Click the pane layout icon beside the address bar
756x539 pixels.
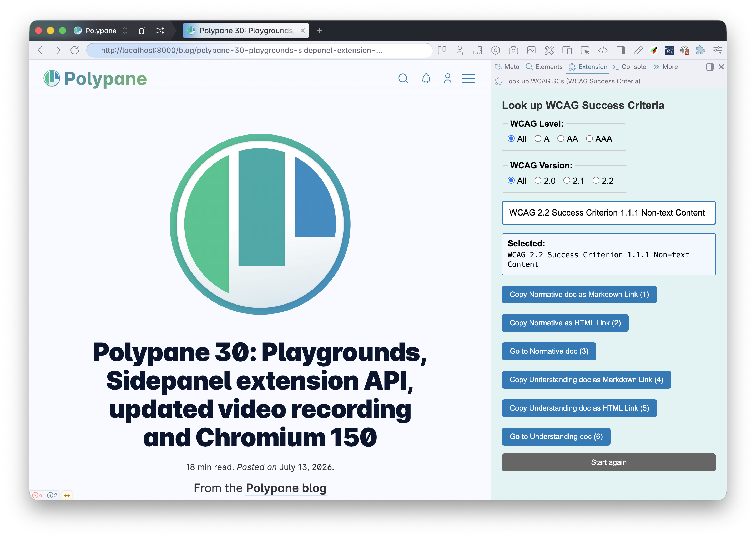pyautogui.click(x=441, y=50)
